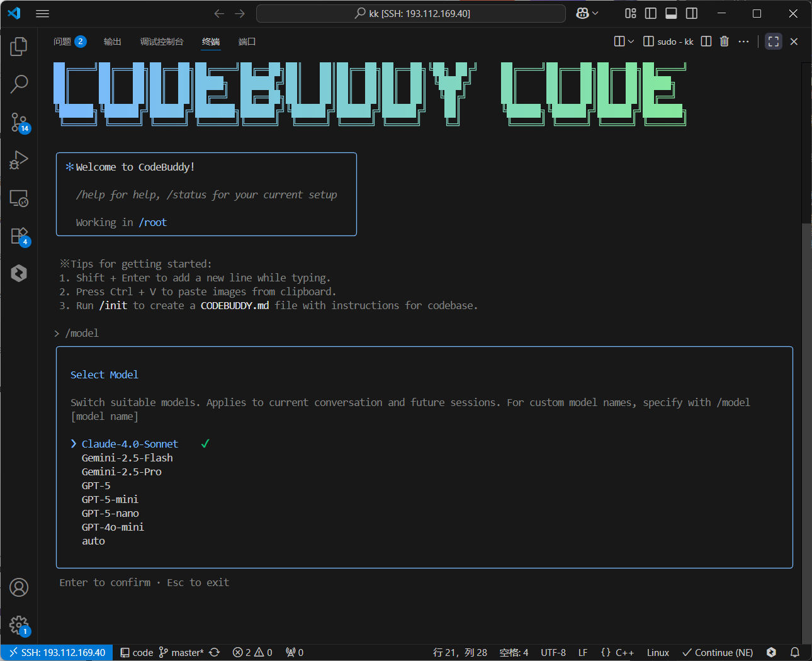Open the Search view in activity bar
This screenshot has height=661, width=812.
pos(19,84)
